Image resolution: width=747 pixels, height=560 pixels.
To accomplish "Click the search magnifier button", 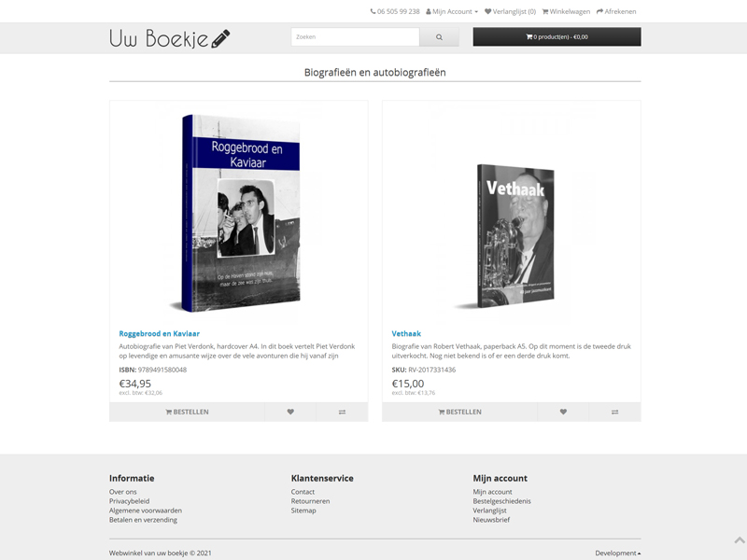I will coord(439,36).
